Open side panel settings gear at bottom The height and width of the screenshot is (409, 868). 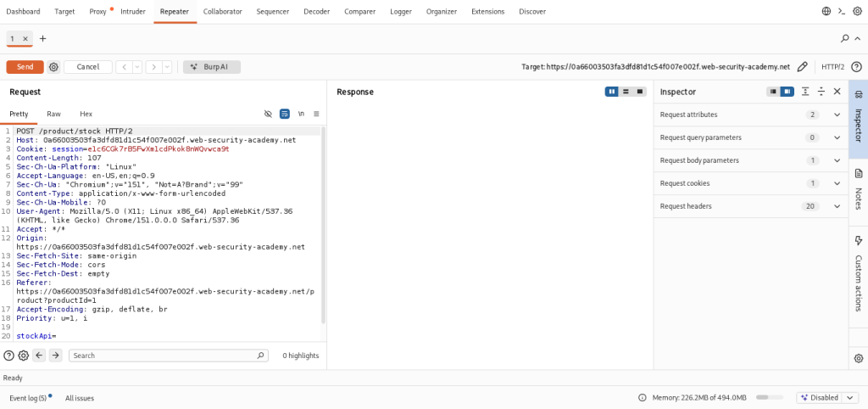[x=859, y=358]
